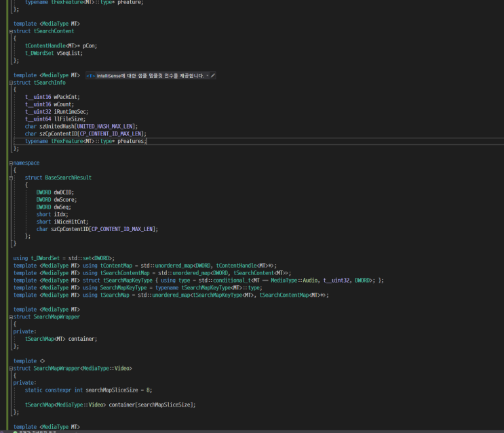The image size is (504, 433).
Task: Click the vSeqList member declaration
Action: (x=69, y=54)
